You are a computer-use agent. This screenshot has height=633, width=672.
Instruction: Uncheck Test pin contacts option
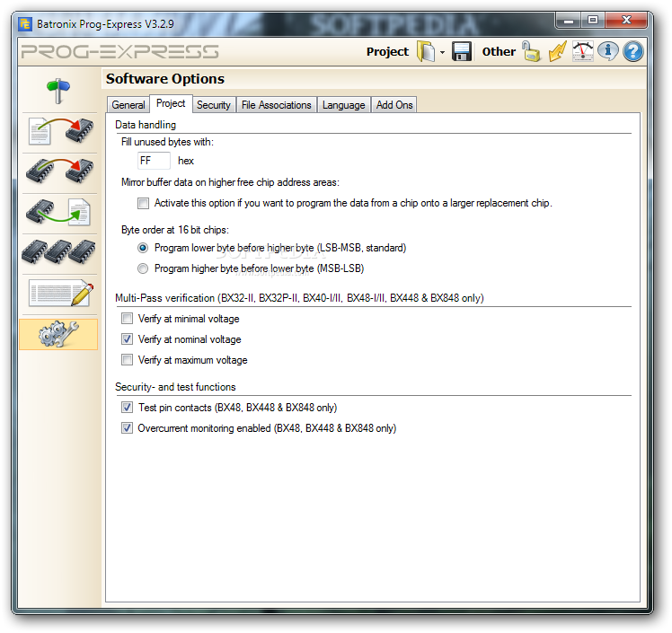[127, 408]
